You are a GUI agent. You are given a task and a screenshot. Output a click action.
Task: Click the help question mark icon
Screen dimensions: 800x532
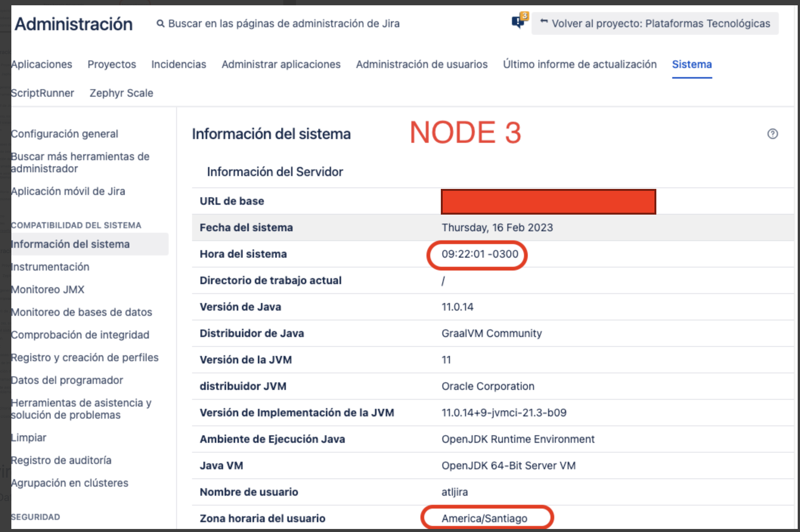pos(772,134)
